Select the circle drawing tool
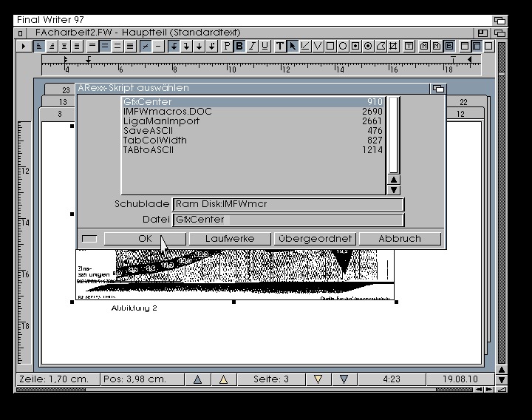 [343, 46]
